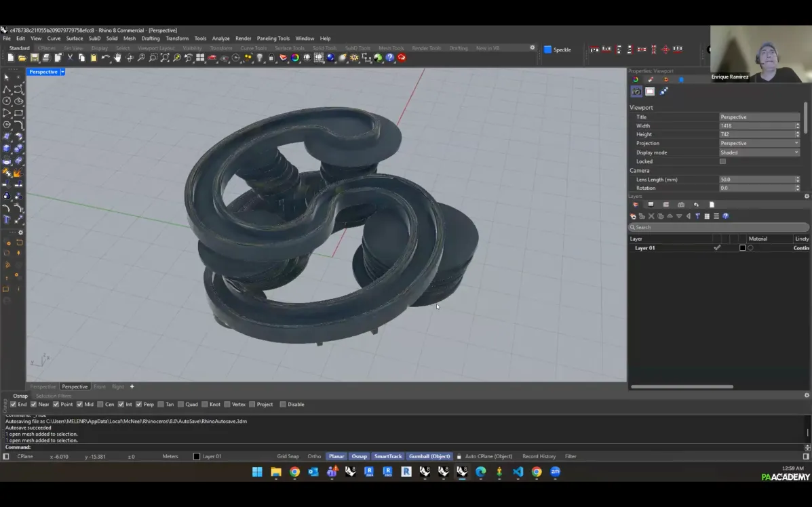The width and height of the screenshot is (812, 507).
Task: Switch to the Front viewport tab
Action: click(100, 386)
